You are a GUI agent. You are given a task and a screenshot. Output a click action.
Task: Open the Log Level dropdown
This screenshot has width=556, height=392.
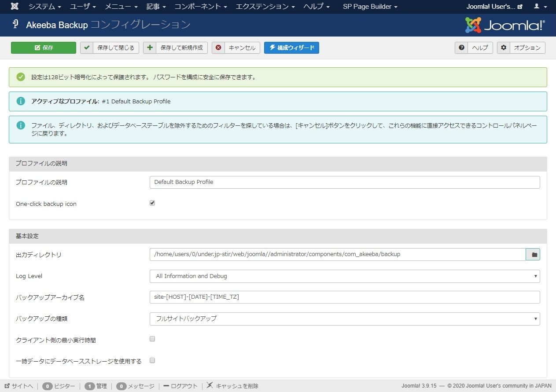coord(345,276)
